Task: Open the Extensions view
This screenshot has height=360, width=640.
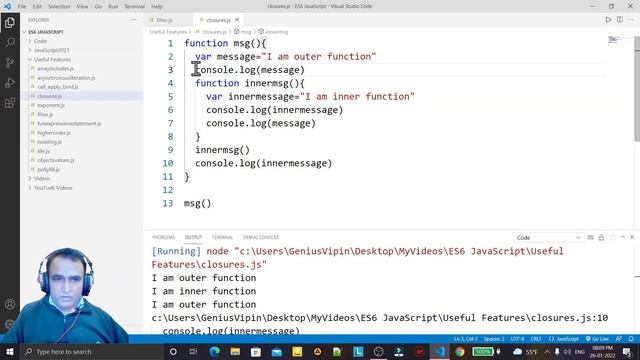Action: 10,102
